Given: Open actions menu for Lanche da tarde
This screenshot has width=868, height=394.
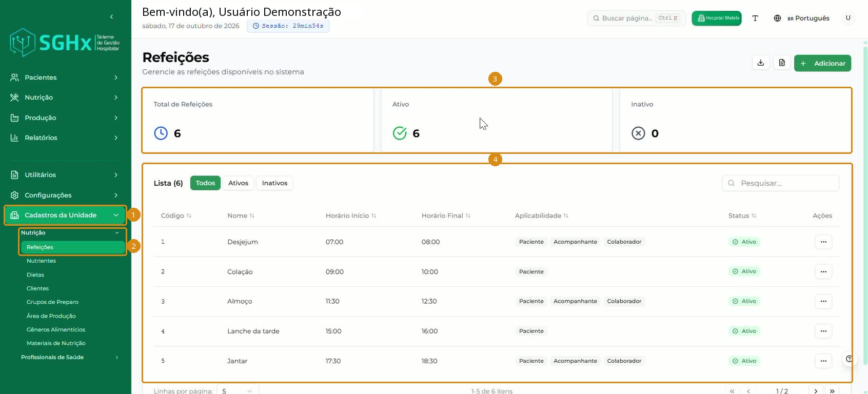Looking at the screenshot, I should click(823, 331).
